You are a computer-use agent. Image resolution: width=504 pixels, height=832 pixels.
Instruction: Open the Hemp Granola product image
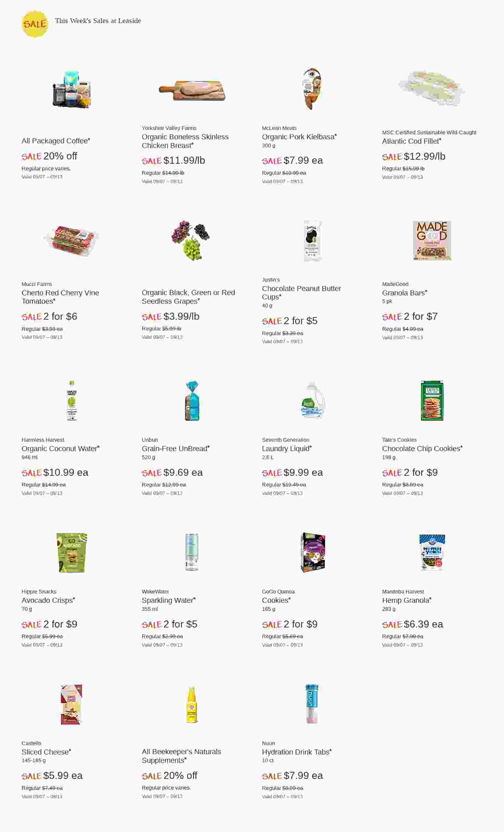tap(432, 552)
